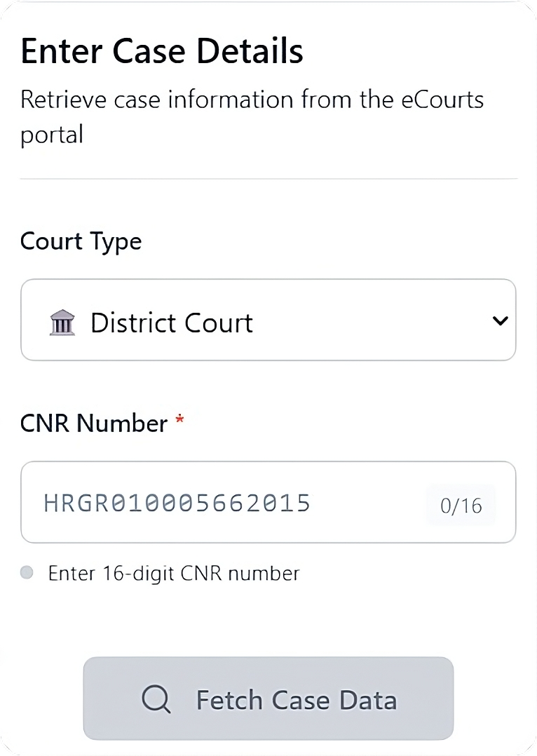The height and width of the screenshot is (756, 537).
Task: Click the HRGR010005662015 placeholder text
Action: (177, 502)
